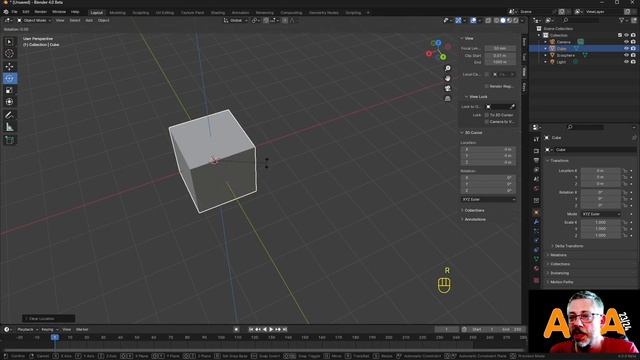Click the pan view hand icon
This screenshot has height=360, width=640.
448,78
